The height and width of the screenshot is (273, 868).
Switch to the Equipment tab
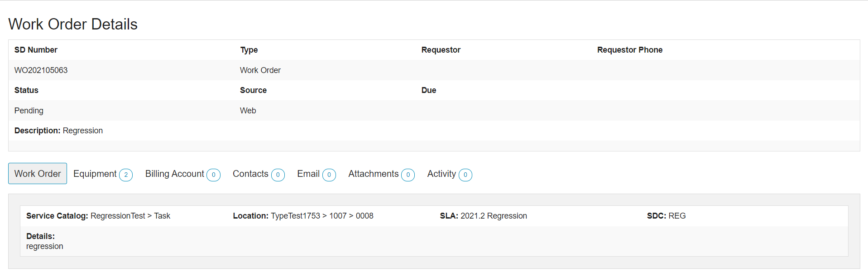pos(95,174)
